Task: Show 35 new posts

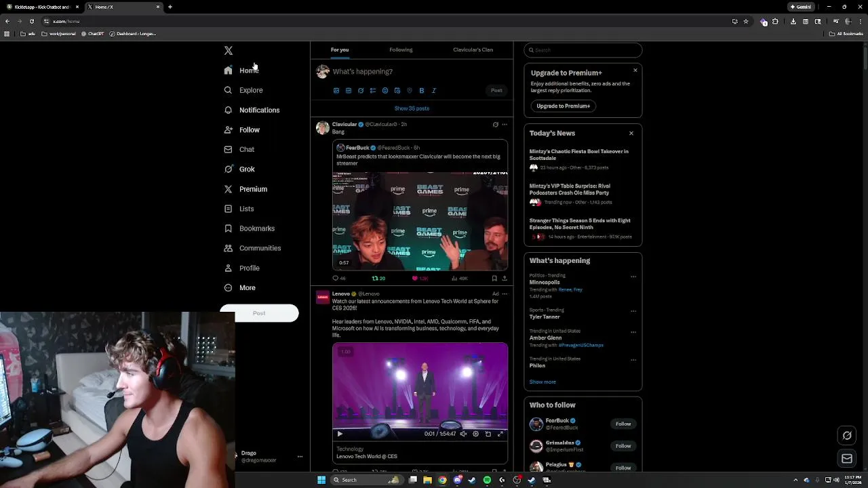Action: [412, 108]
